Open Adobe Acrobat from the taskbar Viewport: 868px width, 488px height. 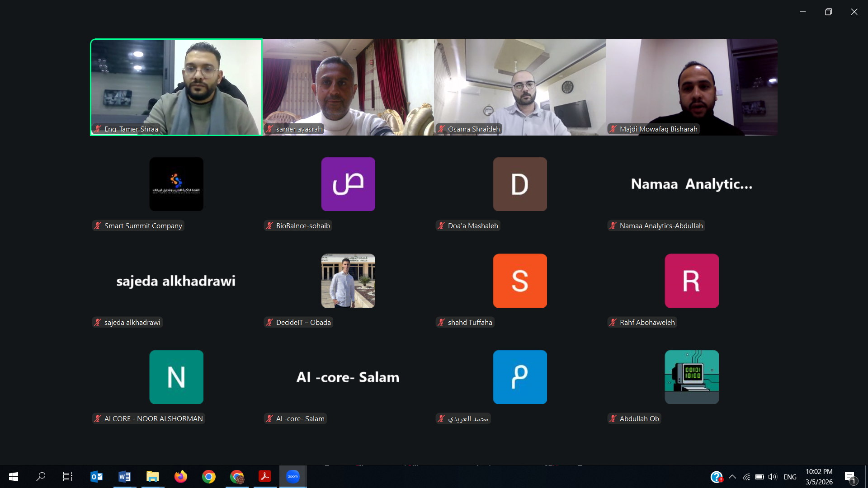(264, 476)
